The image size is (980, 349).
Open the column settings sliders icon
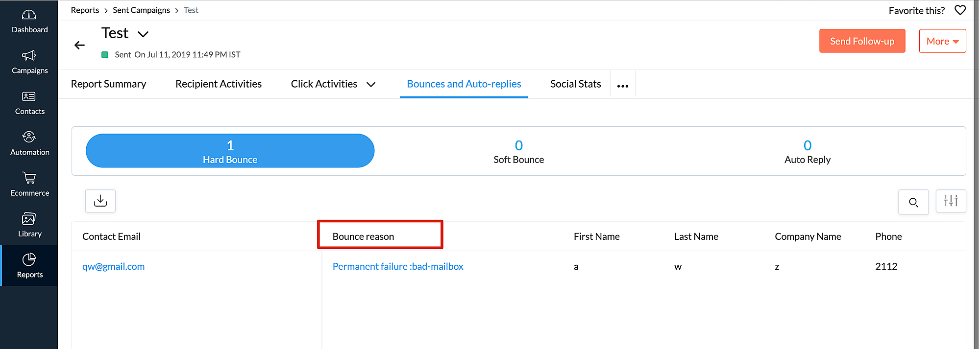[951, 201]
